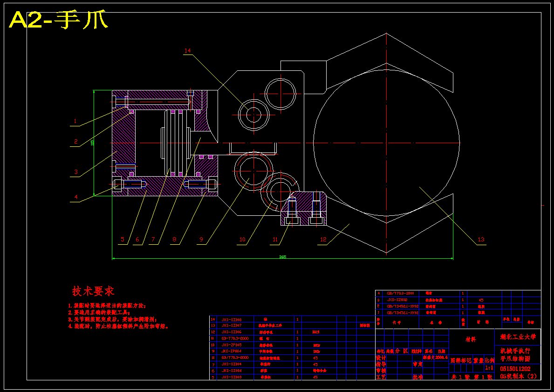Click the 'GB-T70.3-2000' code in row 11
The image size is (554, 392).
[235, 338]
